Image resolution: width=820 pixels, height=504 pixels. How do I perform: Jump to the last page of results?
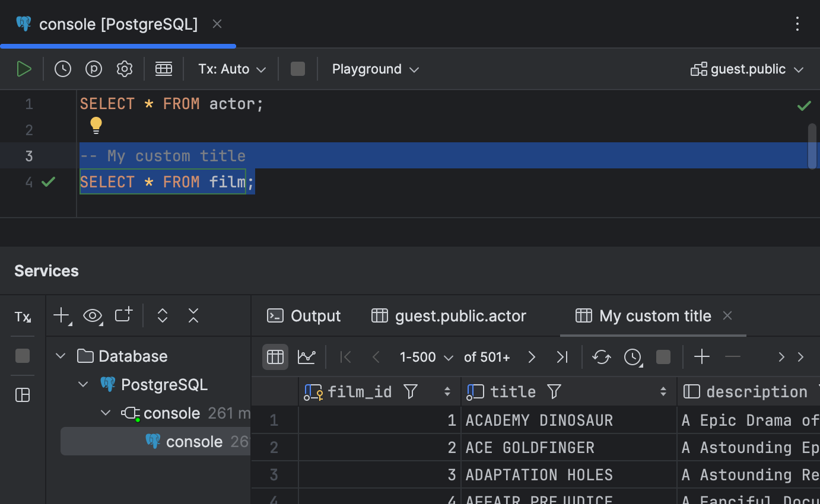pyautogui.click(x=561, y=357)
